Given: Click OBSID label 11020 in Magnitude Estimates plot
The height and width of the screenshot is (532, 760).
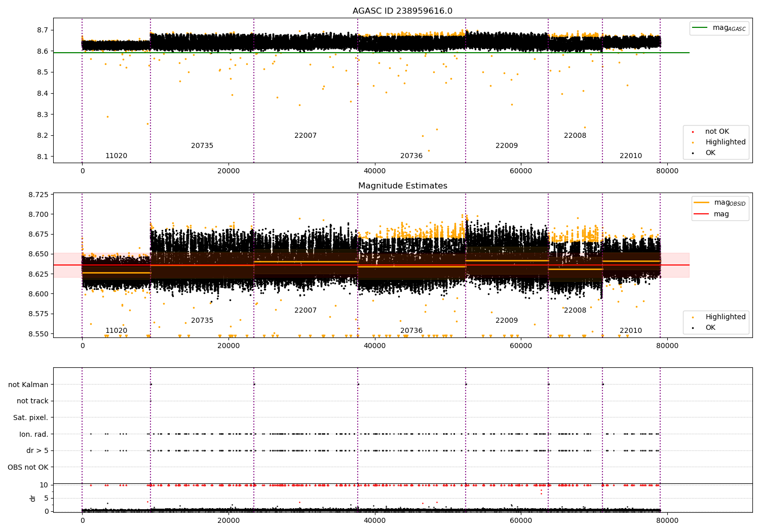Looking at the screenshot, I should 116,331.
